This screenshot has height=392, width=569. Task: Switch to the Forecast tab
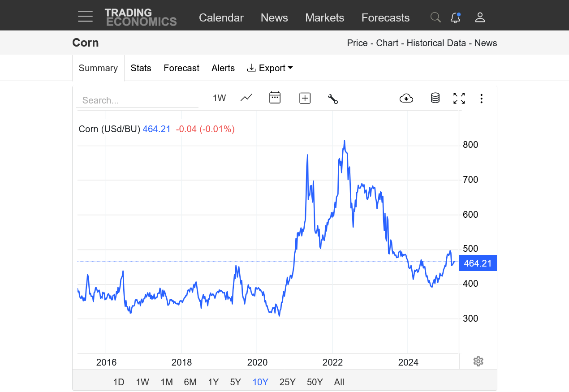181,68
